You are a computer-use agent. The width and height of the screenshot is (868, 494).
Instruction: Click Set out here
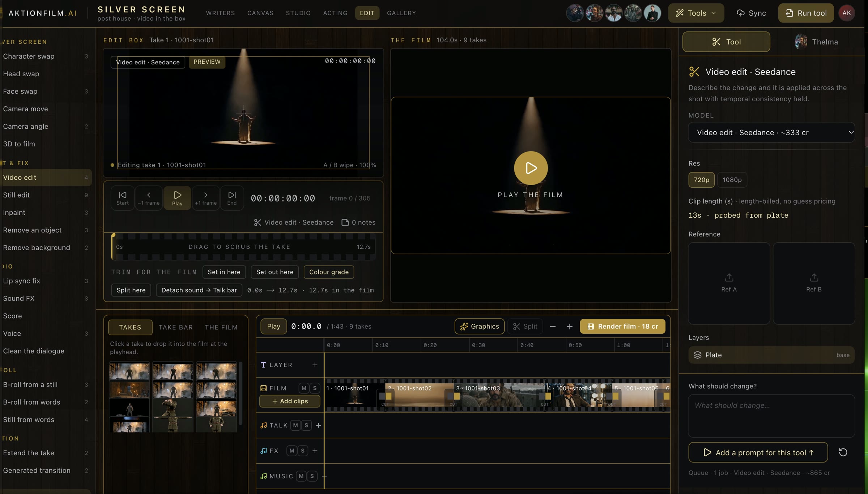pos(275,272)
